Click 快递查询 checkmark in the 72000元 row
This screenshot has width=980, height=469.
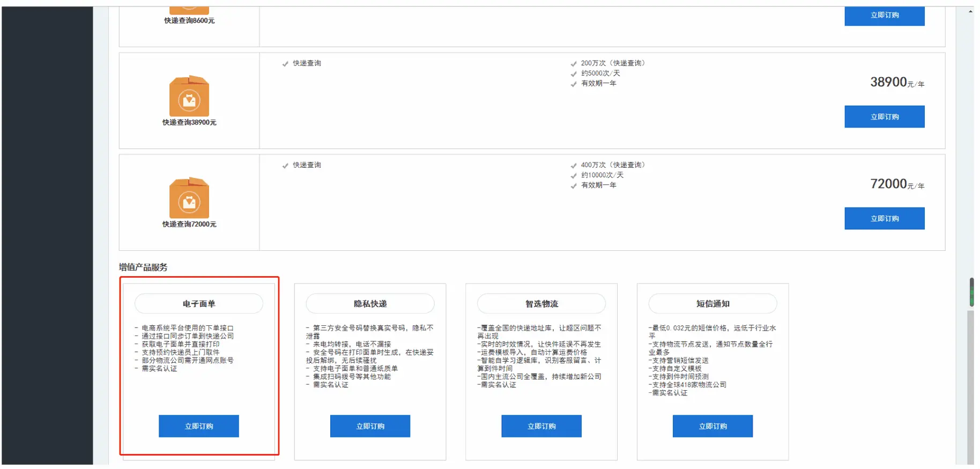click(285, 166)
